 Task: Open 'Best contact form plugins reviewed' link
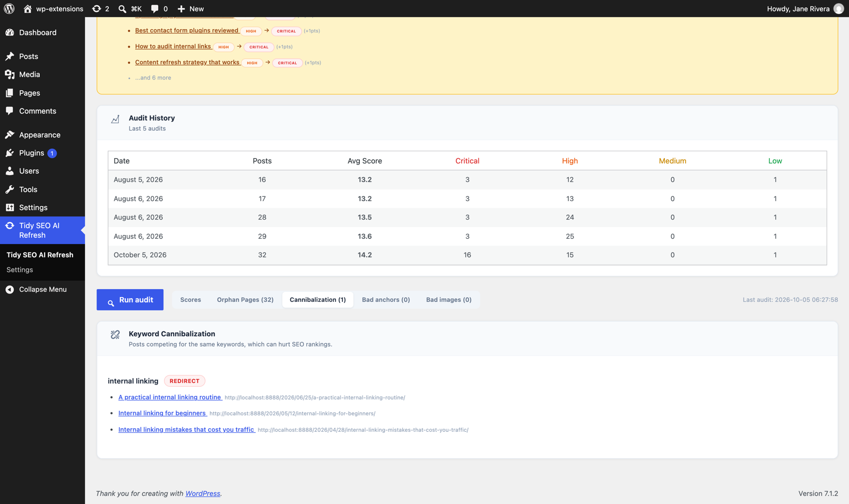click(x=187, y=30)
